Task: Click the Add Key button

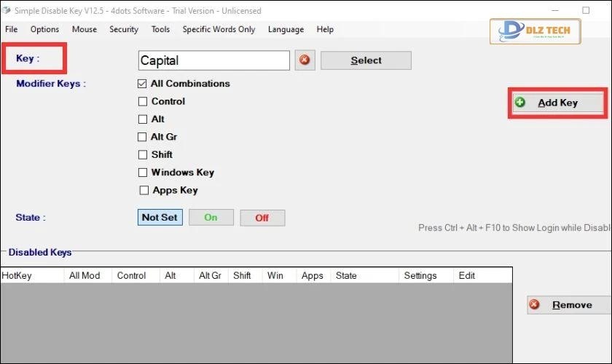Action: point(558,103)
